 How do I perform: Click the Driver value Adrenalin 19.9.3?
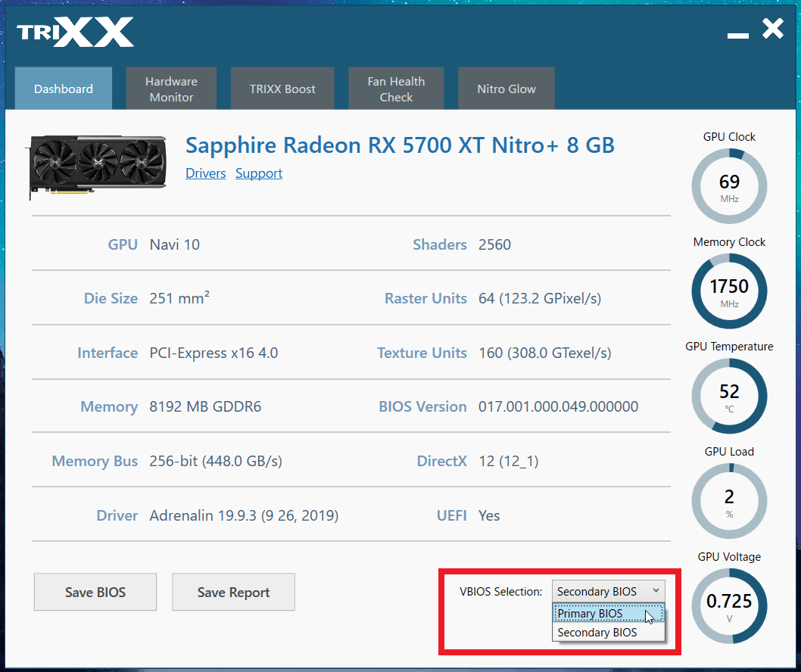coord(244,515)
